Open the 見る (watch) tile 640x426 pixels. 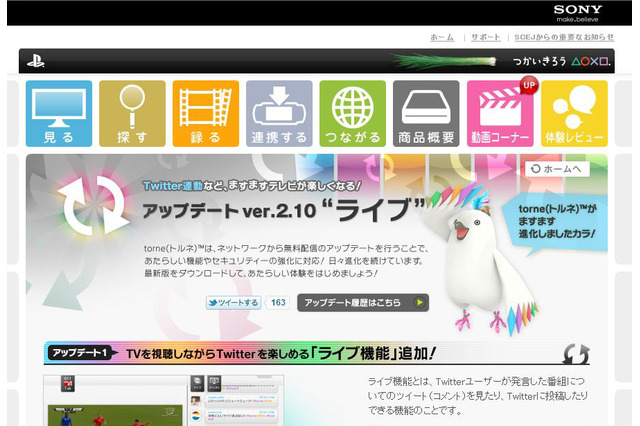(x=59, y=113)
